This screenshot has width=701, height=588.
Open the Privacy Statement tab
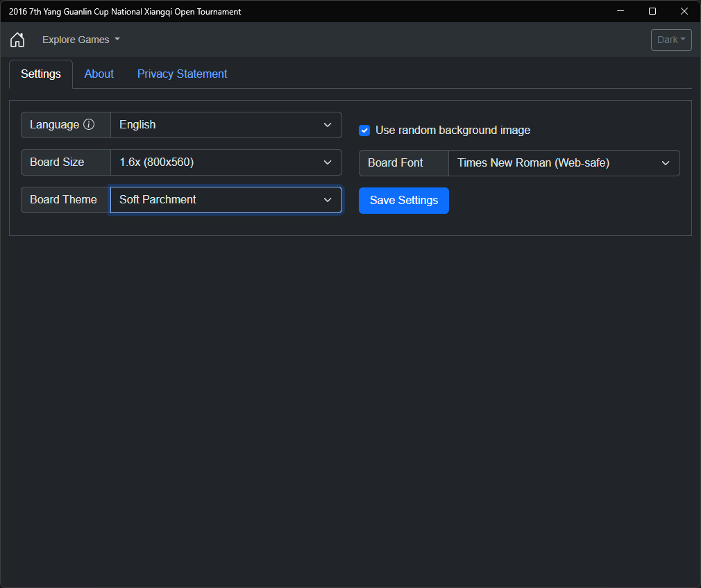point(182,74)
